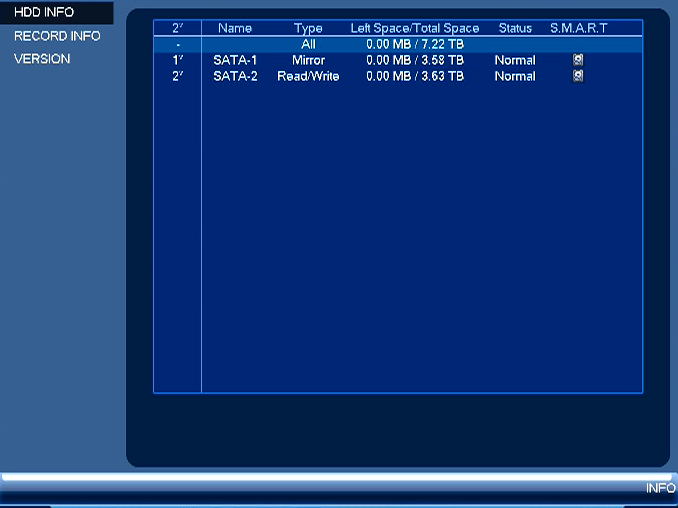Click index 1 in SATA-1 row
The image size is (678, 508).
click(177, 60)
